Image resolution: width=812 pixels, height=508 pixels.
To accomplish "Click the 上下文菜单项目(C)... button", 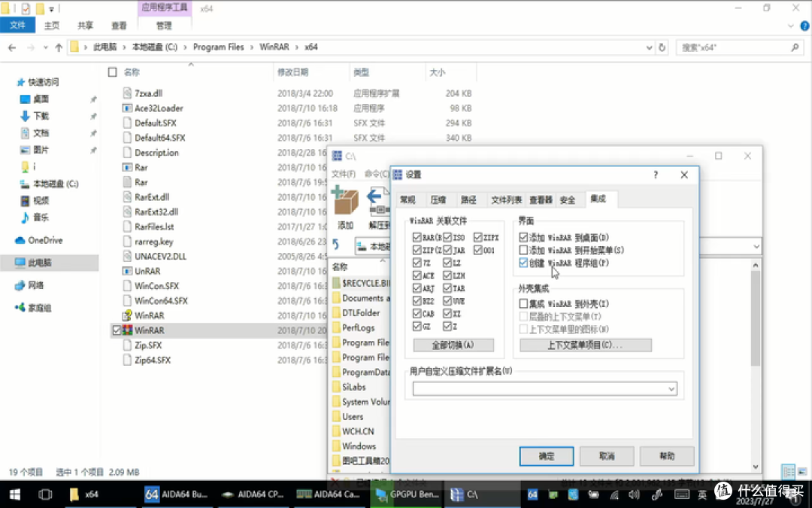I will point(585,345).
